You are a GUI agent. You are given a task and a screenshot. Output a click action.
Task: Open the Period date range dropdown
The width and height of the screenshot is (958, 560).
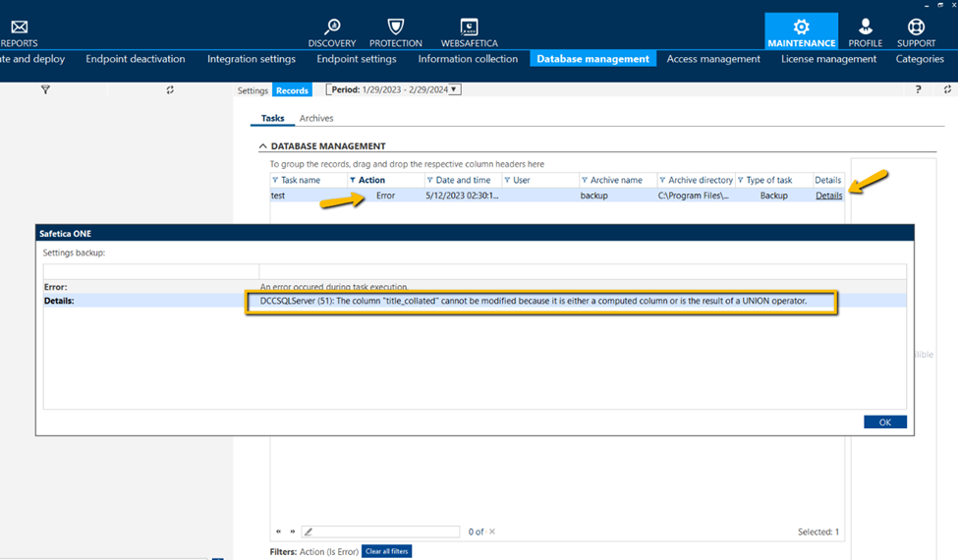(x=454, y=89)
